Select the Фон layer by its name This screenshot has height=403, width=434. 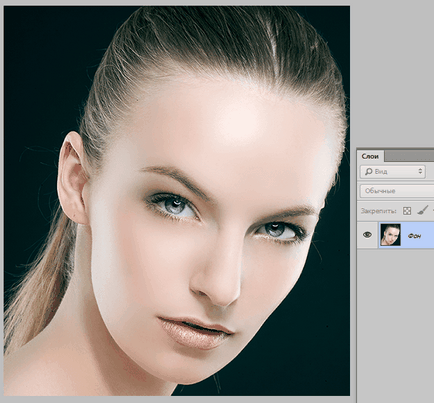(x=414, y=236)
